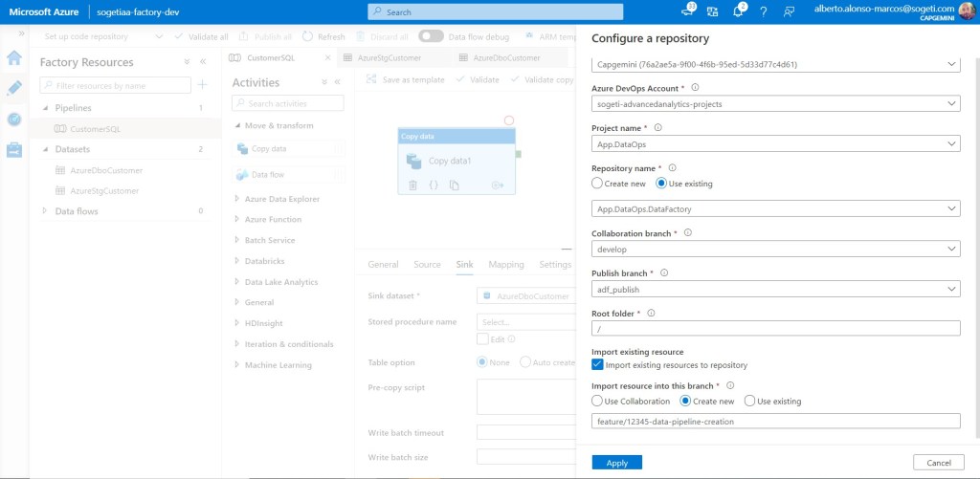Open the Manage toolbox icon in sidebar
Screen dimensions: 980x479
coord(14,150)
